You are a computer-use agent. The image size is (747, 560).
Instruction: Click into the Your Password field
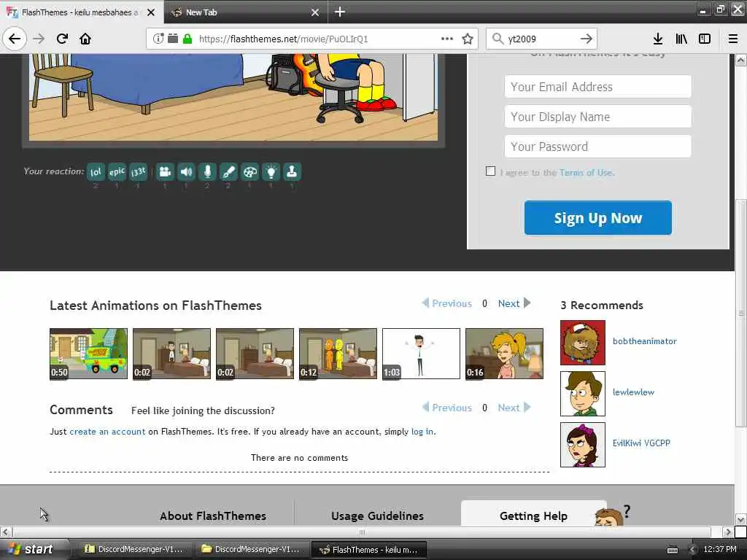point(598,147)
